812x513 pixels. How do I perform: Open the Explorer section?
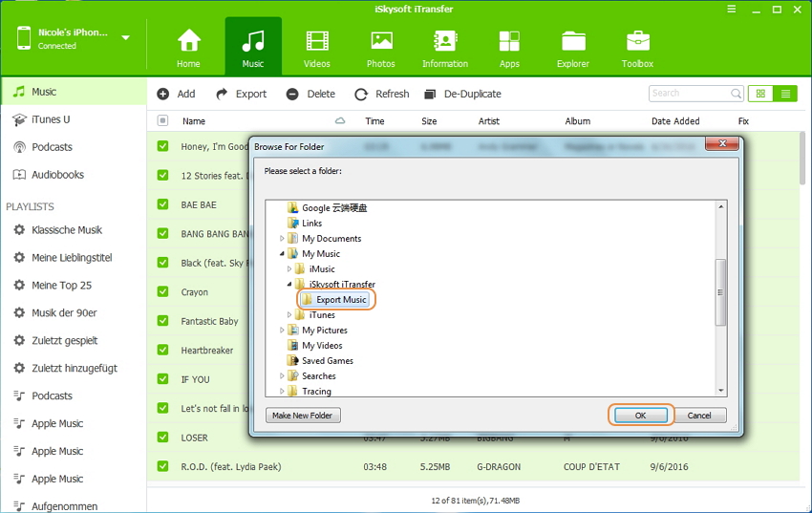573,48
